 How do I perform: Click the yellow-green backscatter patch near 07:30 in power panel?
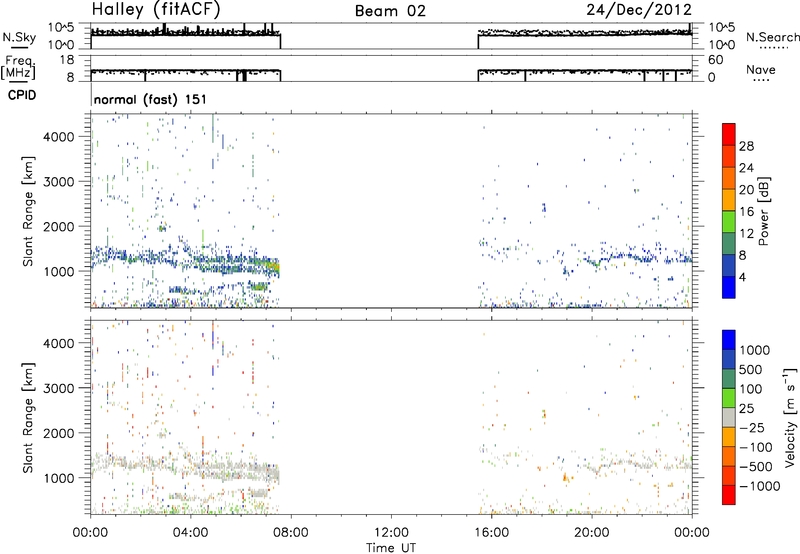point(274,266)
